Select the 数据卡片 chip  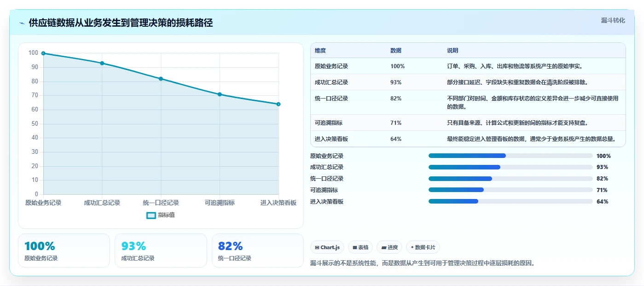point(423,247)
